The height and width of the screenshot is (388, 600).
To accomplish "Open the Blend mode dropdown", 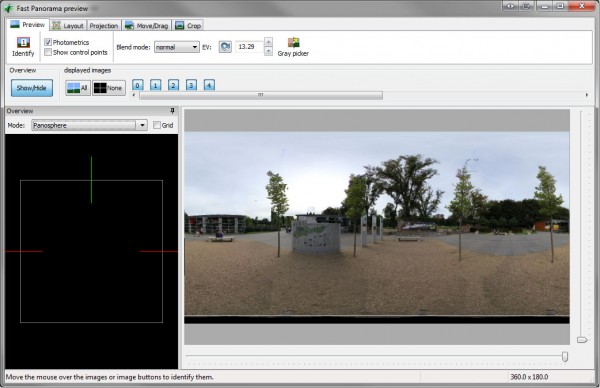I will tap(176, 47).
